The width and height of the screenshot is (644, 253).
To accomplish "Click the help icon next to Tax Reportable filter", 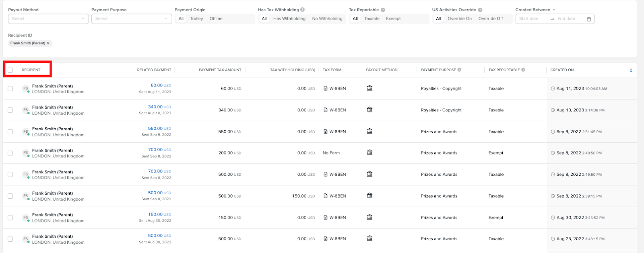I will pos(383,10).
